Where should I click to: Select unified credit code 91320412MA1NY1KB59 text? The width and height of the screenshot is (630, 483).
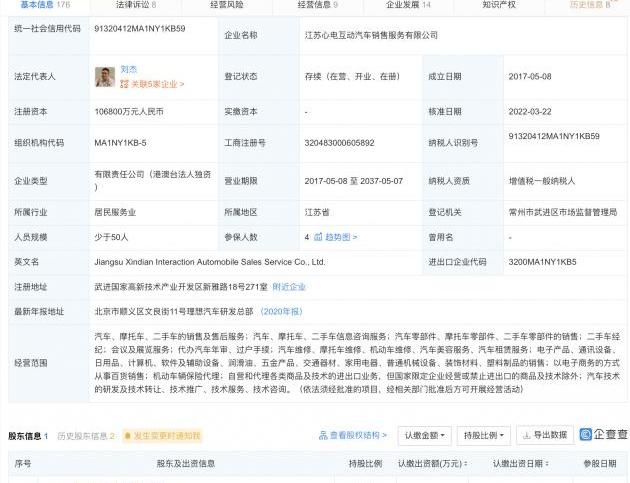(140, 29)
